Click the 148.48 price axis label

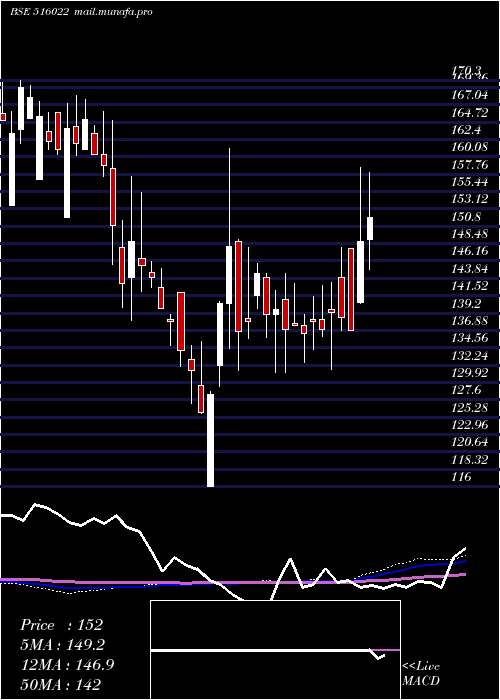pos(469,234)
